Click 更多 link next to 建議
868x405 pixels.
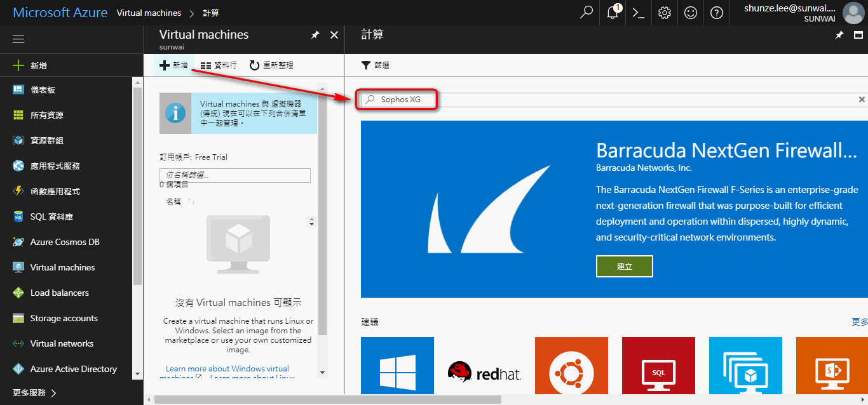click(x=860, y=322)
